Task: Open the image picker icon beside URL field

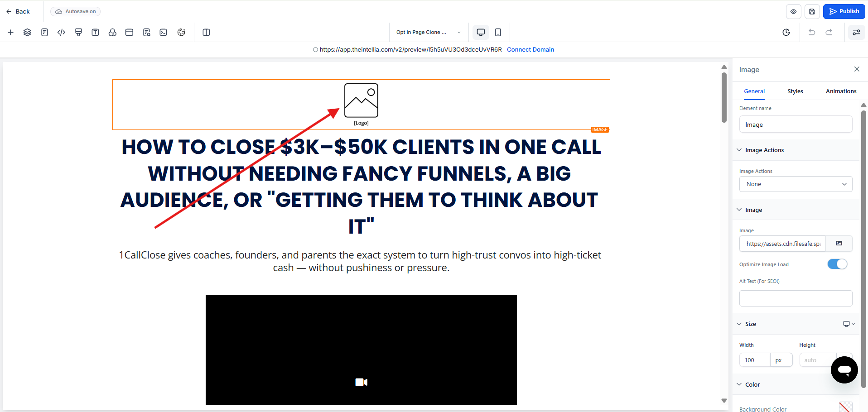Action: click(x=839, y=244)
